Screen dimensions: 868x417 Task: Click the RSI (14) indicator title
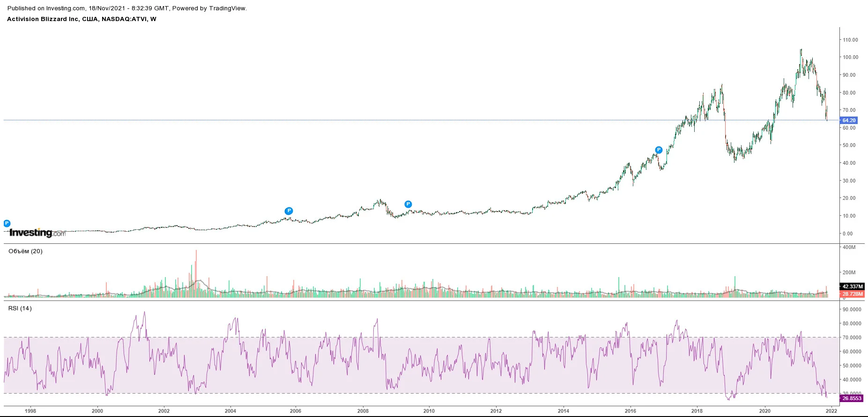click(x=20, y=308)
